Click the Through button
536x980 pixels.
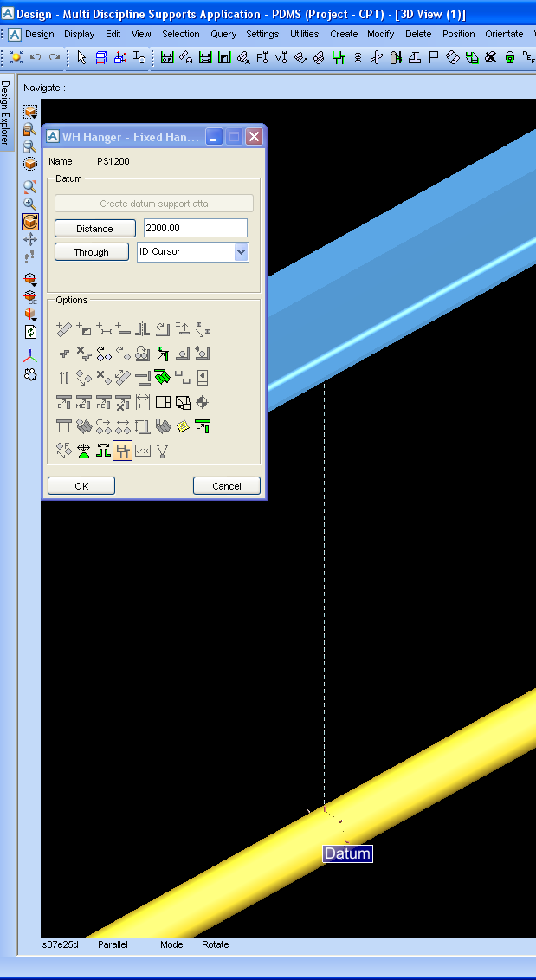click(x=91, y=252)
